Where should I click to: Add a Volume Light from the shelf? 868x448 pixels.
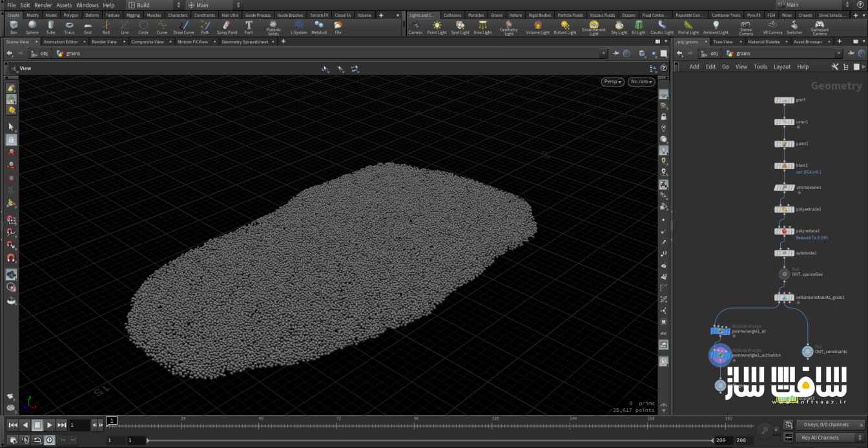point(537,27)
